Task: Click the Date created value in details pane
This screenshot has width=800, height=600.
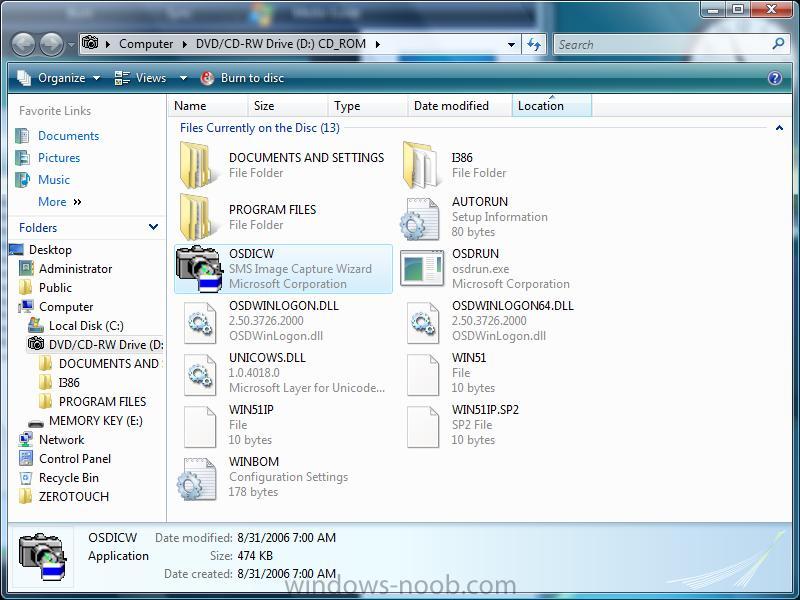Action: click(x=287, y=574)
